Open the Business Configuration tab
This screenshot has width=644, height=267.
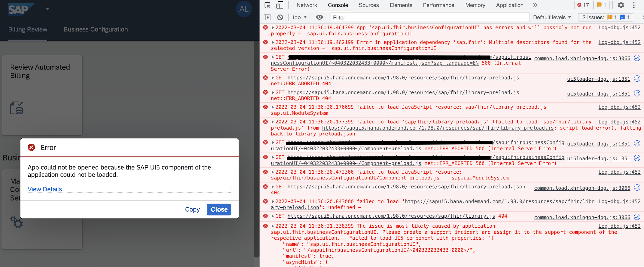[x=96, y=29]
